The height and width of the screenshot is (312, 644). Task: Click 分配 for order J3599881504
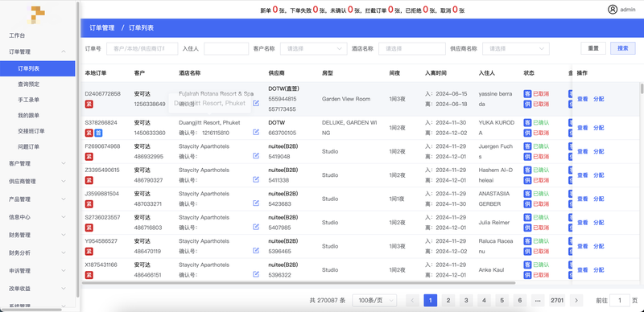click(599, 199)
